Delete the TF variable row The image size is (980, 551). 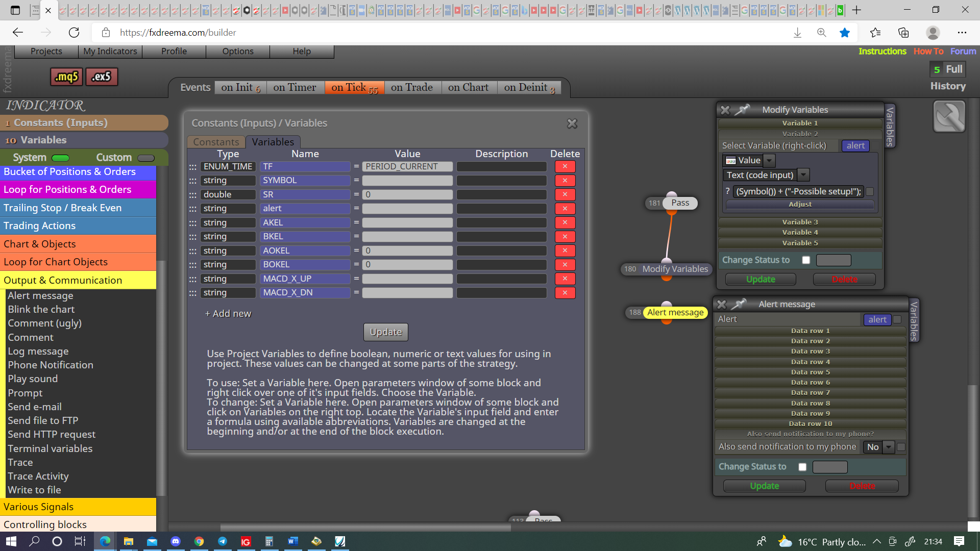565,166
